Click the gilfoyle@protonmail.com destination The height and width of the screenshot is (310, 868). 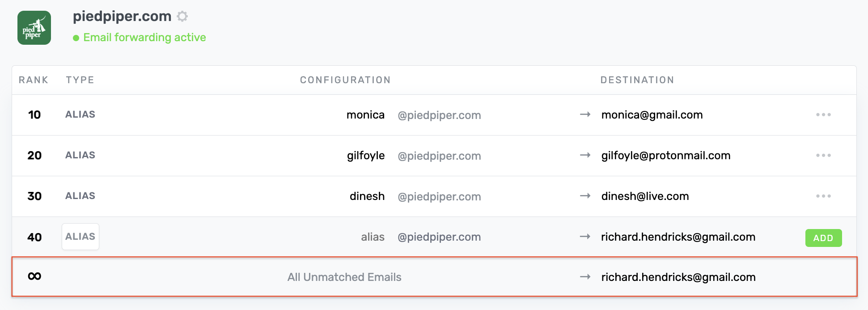pyautogui.click(x=665, y=156)
